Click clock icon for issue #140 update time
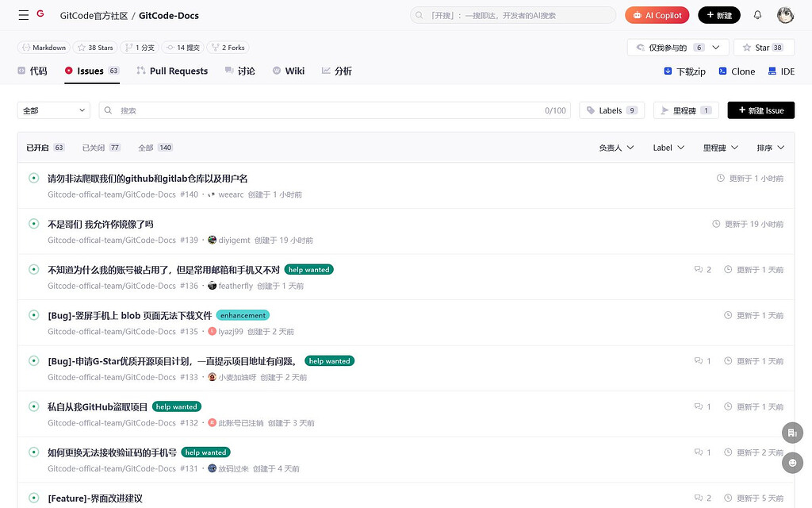Image resolution: width=812 pixels, height=508 pixels. pyautogui.click(x=720, y=179)
